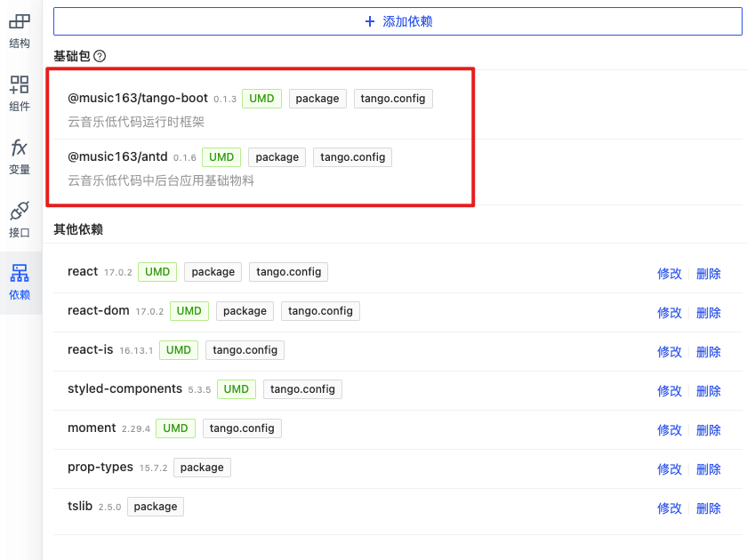Click the prop-types package name

(100, 467)
